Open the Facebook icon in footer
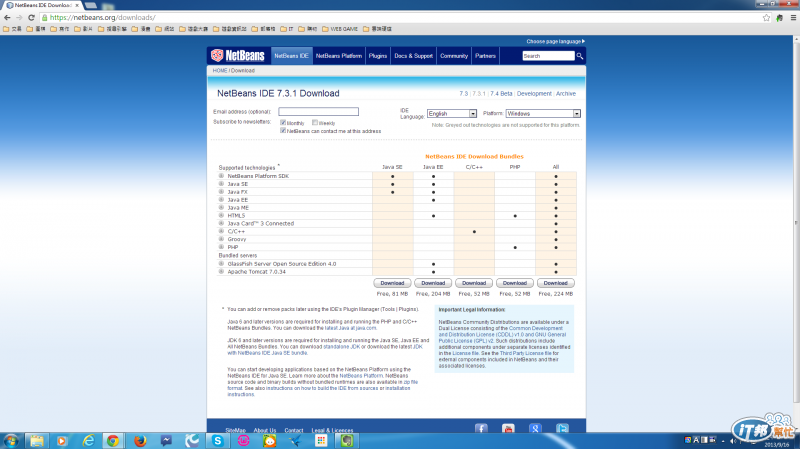 point(481,428)
